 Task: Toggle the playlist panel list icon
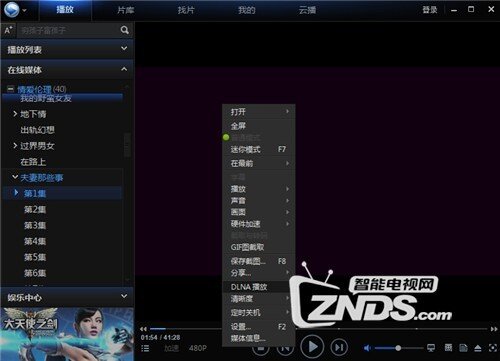pyautogui.click(x=145, y=348)
